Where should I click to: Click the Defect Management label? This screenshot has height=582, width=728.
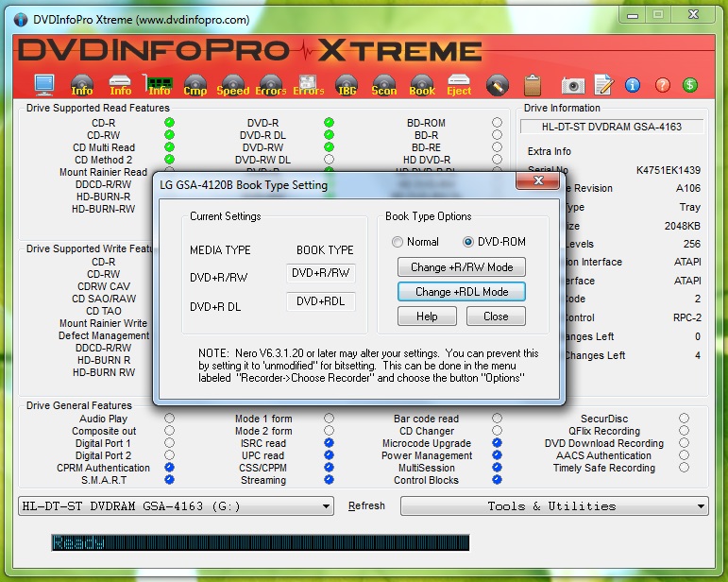pyautogui.click(x=104, y=335)
